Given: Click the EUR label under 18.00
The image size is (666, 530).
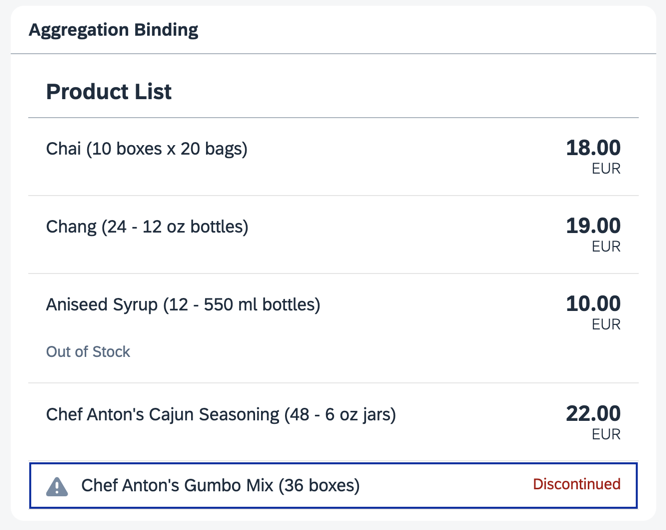Looking at the screenshot, I should click(x=606, y=169).
